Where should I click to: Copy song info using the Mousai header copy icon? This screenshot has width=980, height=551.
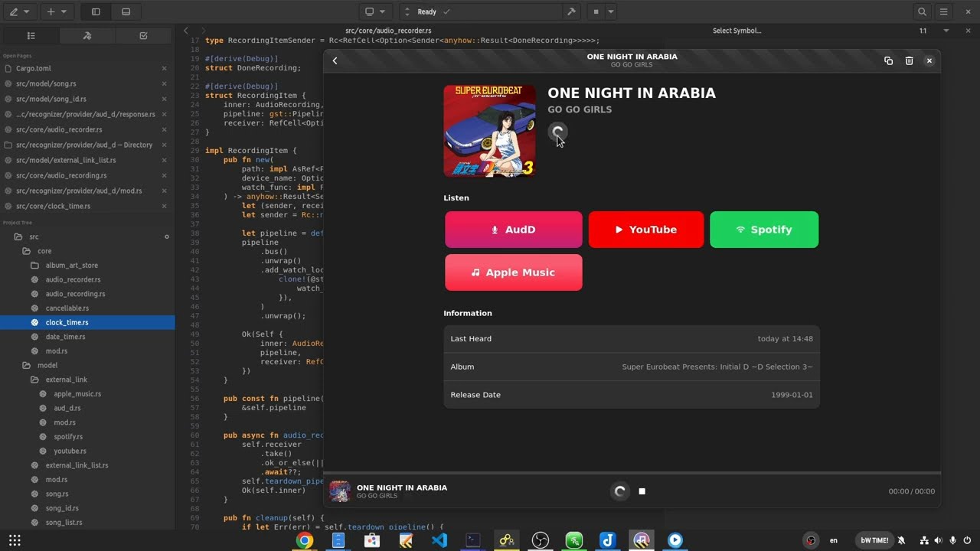(x=888, y=60)
